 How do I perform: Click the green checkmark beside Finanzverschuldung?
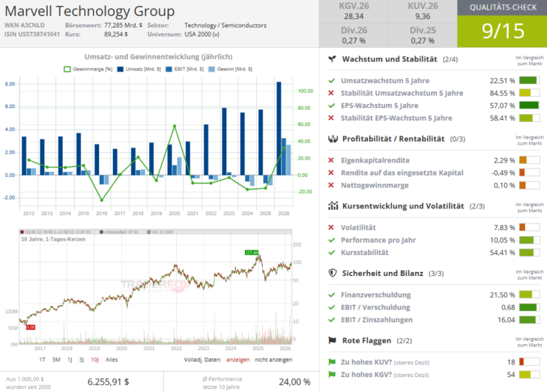332,295
